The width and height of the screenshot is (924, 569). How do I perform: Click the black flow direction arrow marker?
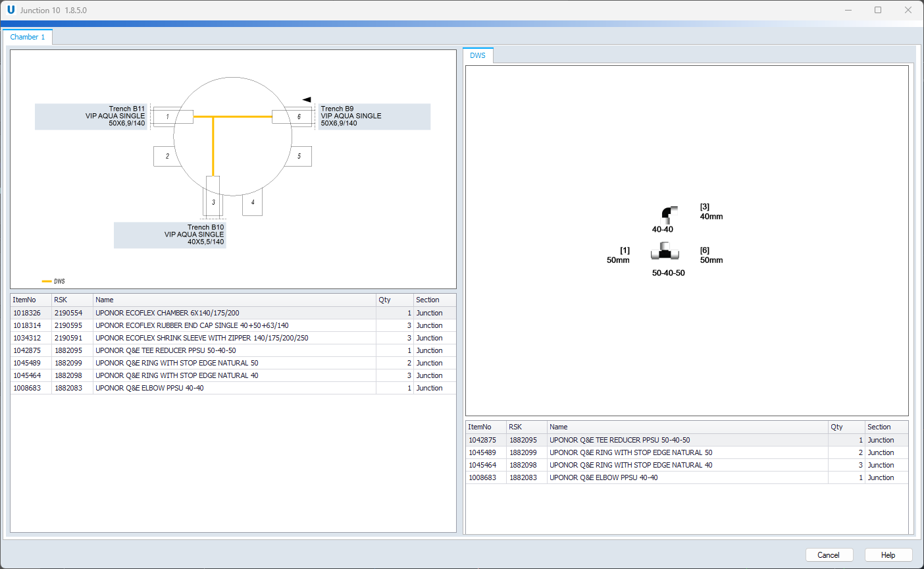coord(307,99)
